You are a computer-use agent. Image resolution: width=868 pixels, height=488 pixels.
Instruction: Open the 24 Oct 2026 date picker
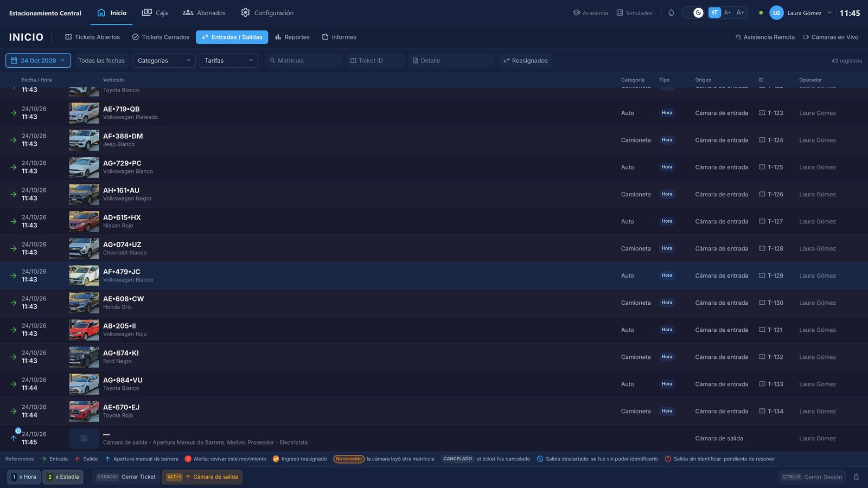[38, 60]
